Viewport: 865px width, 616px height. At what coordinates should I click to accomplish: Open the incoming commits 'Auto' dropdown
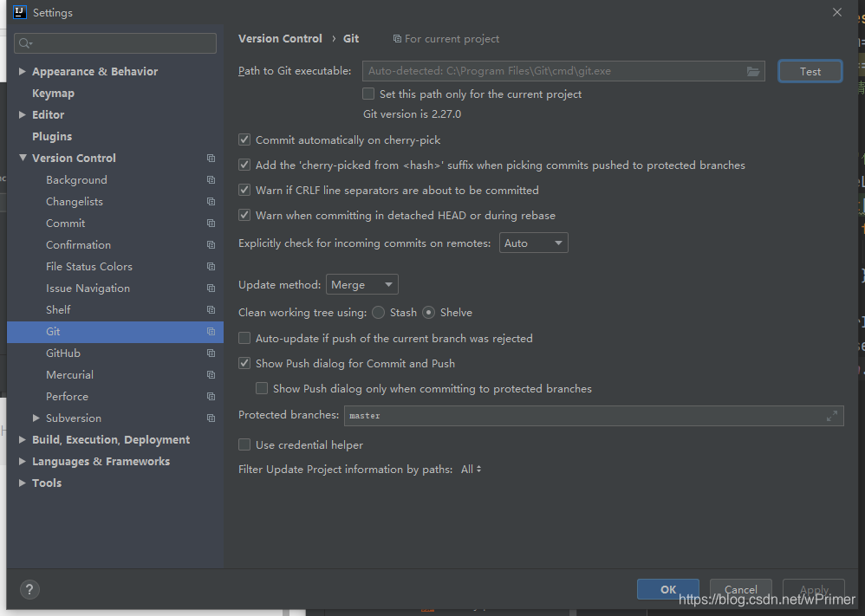coord(533,243)
